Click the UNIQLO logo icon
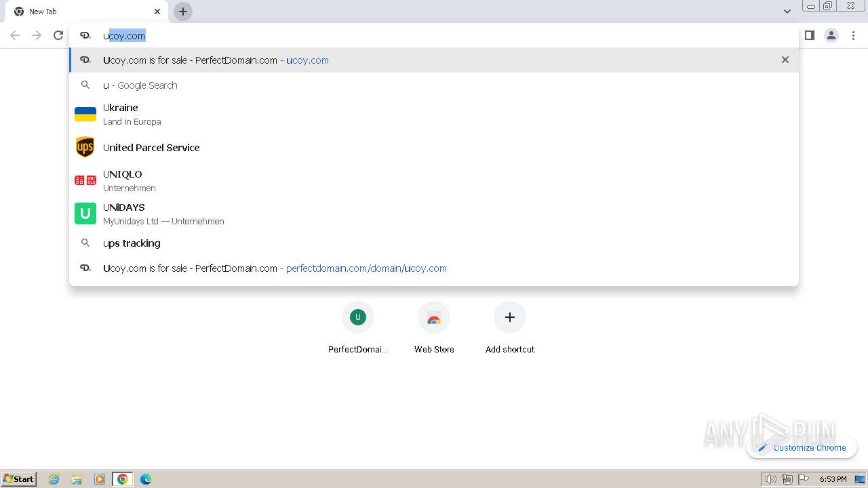 85,180
